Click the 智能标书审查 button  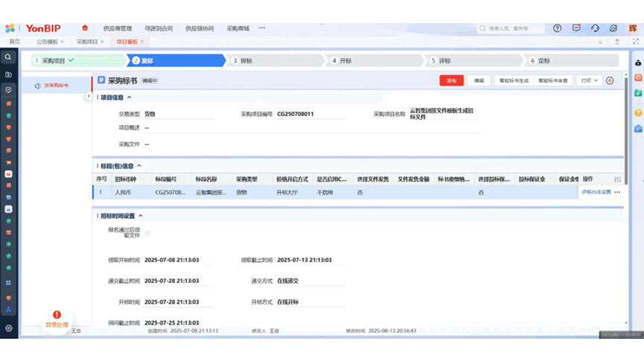point(553,81)
